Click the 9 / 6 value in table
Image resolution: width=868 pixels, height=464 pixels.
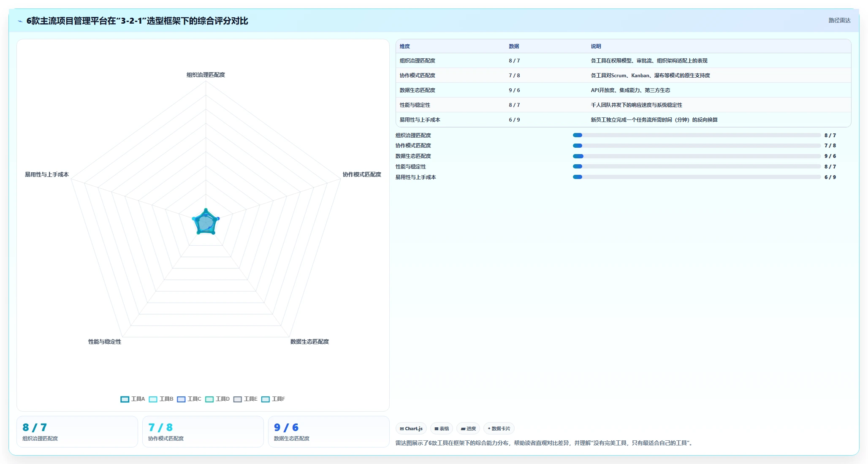(x=514, y=90)
